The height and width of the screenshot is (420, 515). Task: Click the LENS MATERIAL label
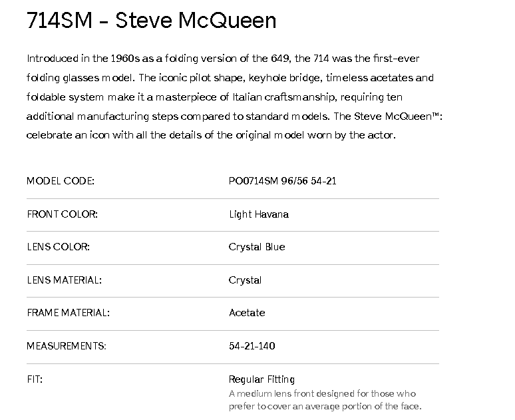click(64, 280)
